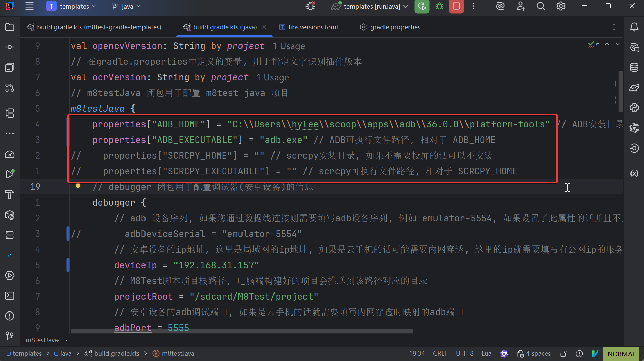Click the UTF-8 encoding selector
644x361 pixels.
point(464,354)
